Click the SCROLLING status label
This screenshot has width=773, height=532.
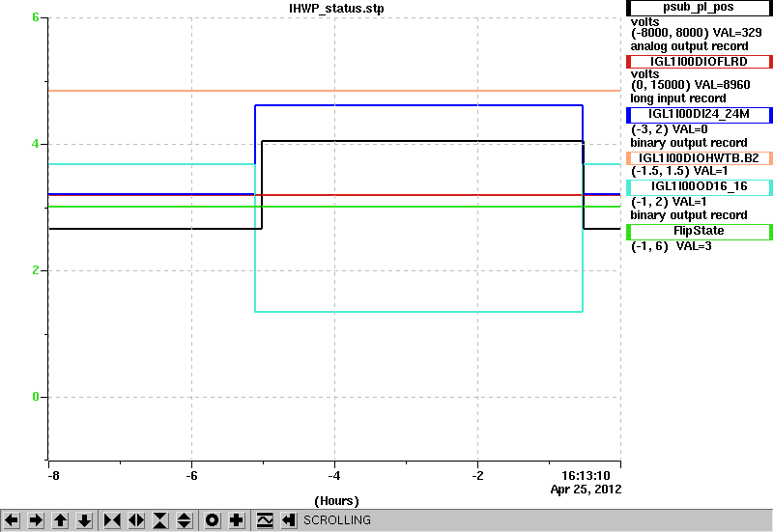click(x=336, y=520)
